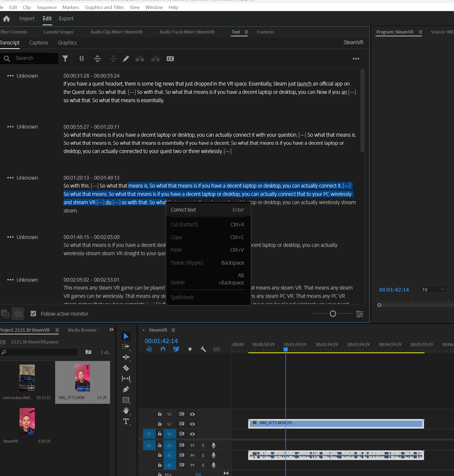Click insert edit icon in transcript toolbar
This screenshot has width=454, height=476.
pyautogui.click(x=140, y=59)
